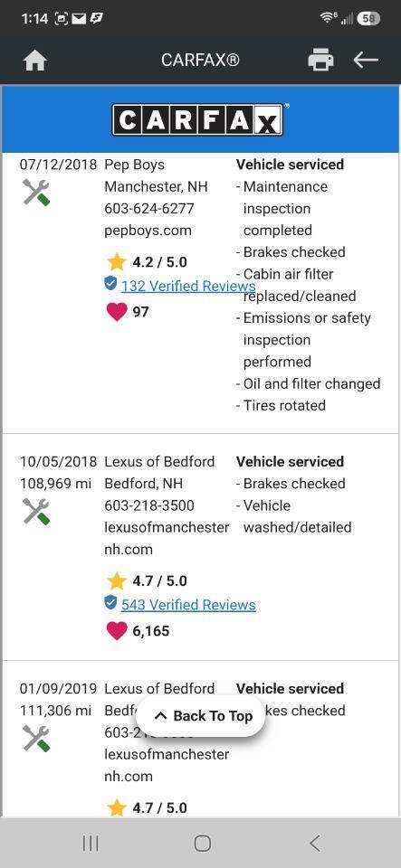The width and height of the screenshot is (401, 868).
Task: Open 132 Verified Reviews link
Action: click(x=188, y=287)
